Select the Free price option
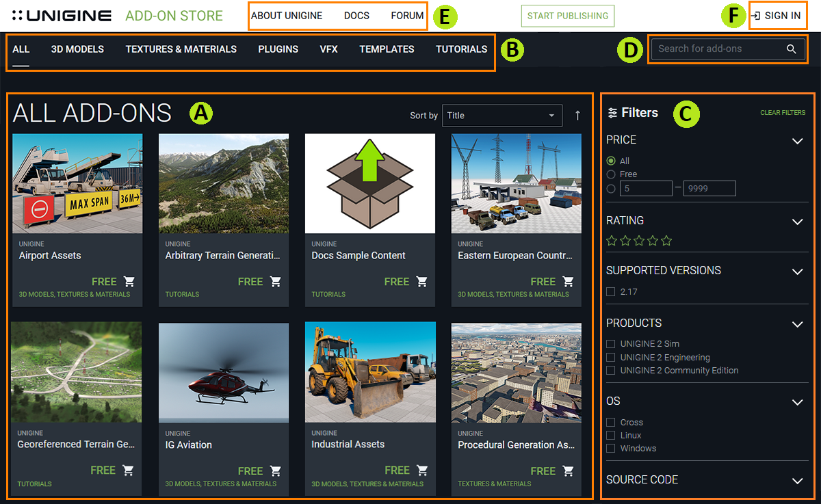The height and width of the screenshot is (504, 821). (x=611, y=174)
